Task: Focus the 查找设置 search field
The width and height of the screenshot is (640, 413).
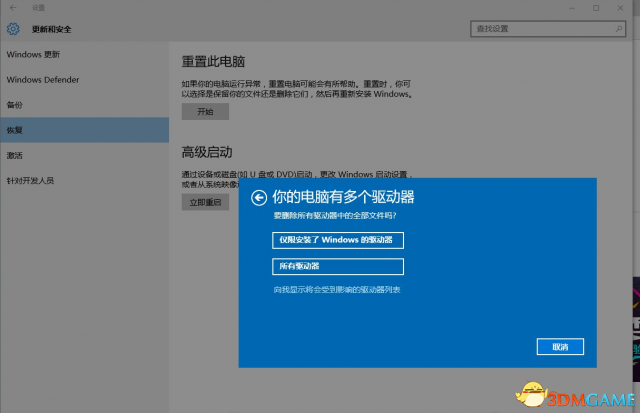Action: pos(548,29)
